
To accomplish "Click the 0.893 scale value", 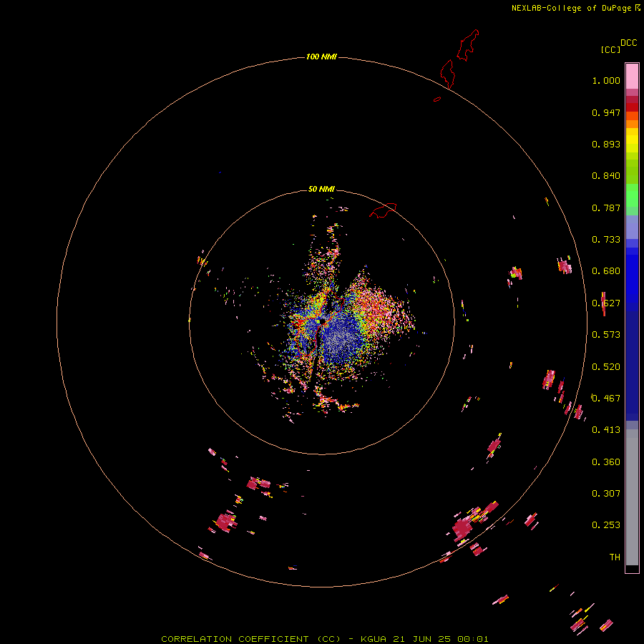I will [606, 144].
